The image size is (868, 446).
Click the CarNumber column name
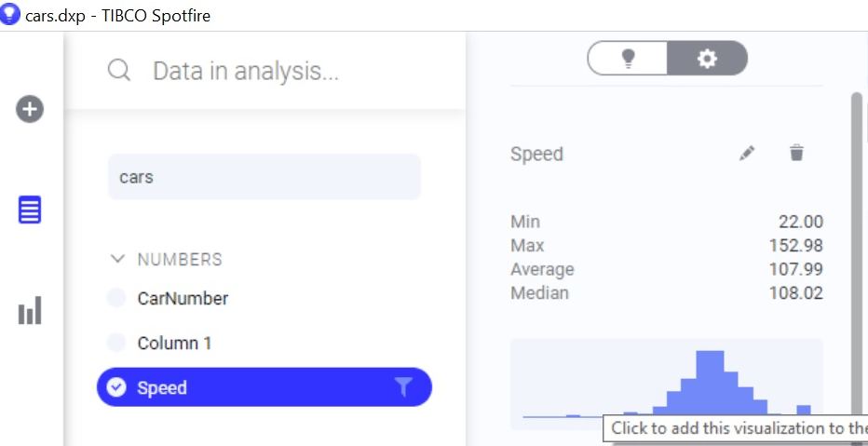coord(183,298)
